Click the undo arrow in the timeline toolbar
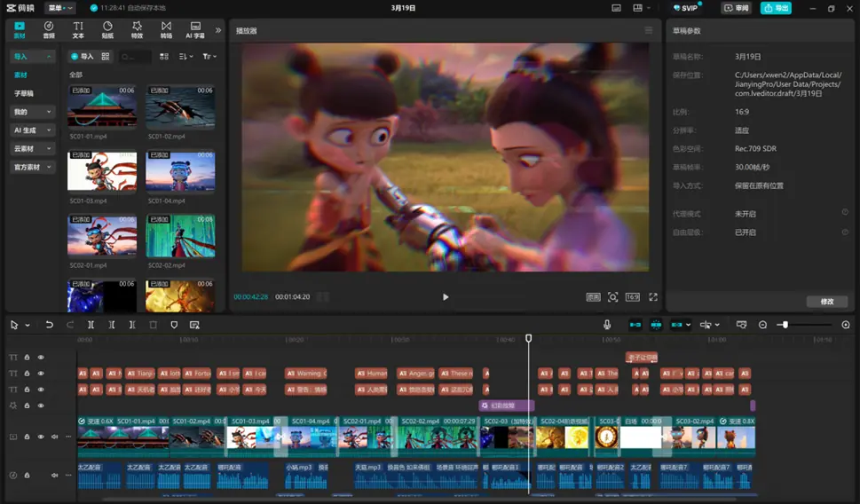 50,325
